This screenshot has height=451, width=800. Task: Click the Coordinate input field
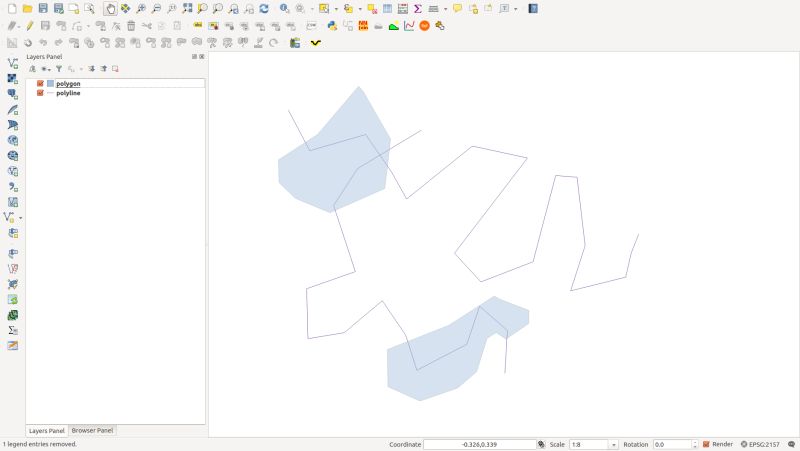[x=480, y=444]
